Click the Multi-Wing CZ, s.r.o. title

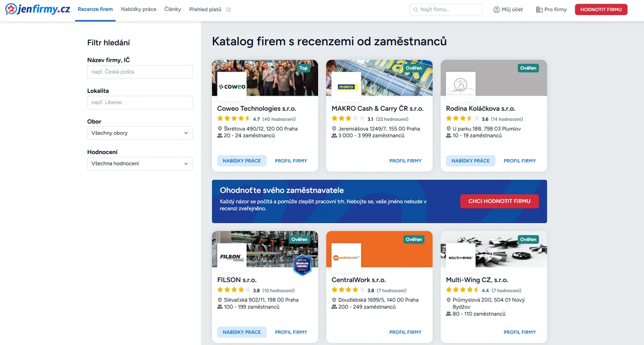pos(477,280)
